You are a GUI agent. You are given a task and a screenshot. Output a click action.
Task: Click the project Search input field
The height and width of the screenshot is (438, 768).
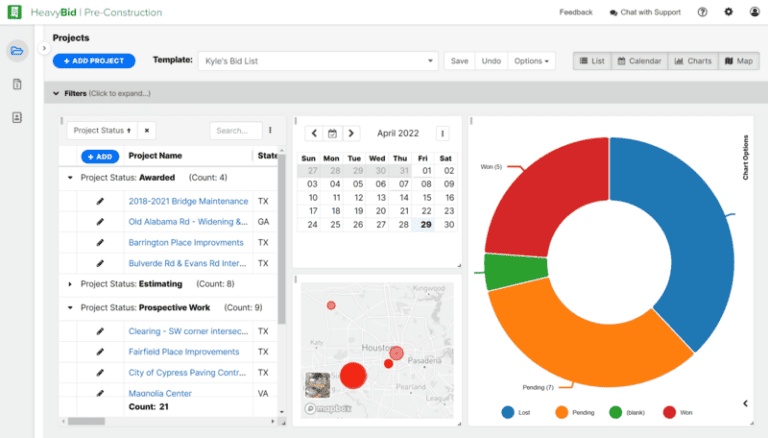click(x=234, y=130)
